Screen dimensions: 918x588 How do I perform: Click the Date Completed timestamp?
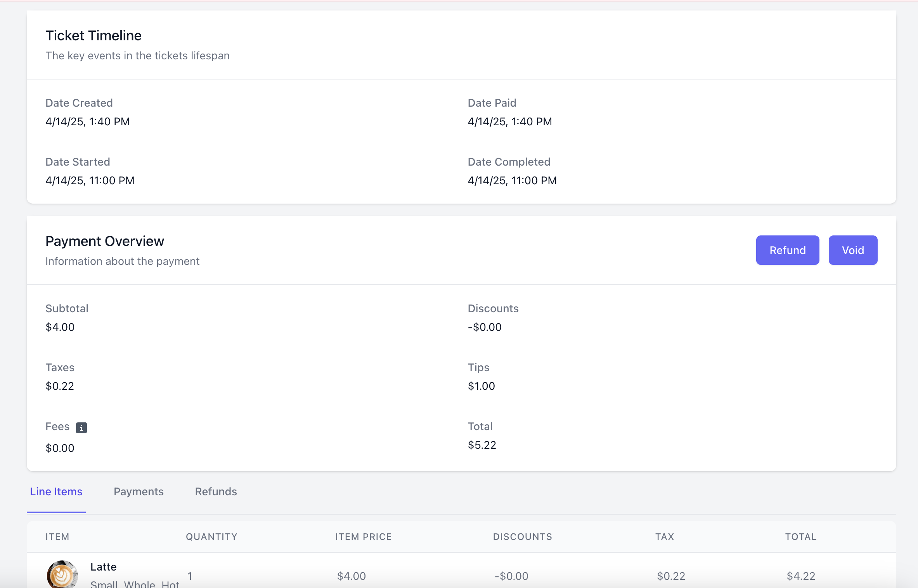pyautogui.click(x=512, y=180)
